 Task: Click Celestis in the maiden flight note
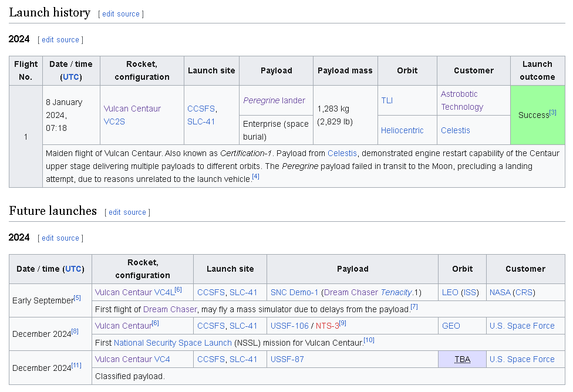342,153
